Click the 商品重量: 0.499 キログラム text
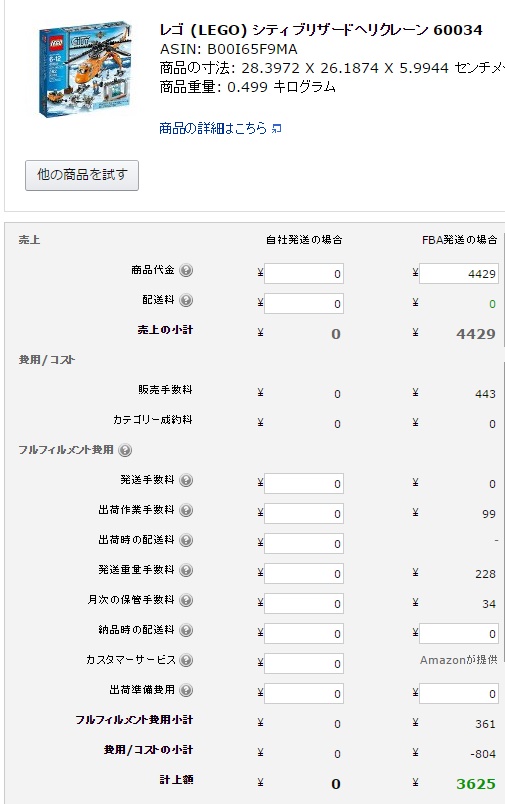Viewport: 505px width, 804px height. pyautogui.click(x=248, y=87)
